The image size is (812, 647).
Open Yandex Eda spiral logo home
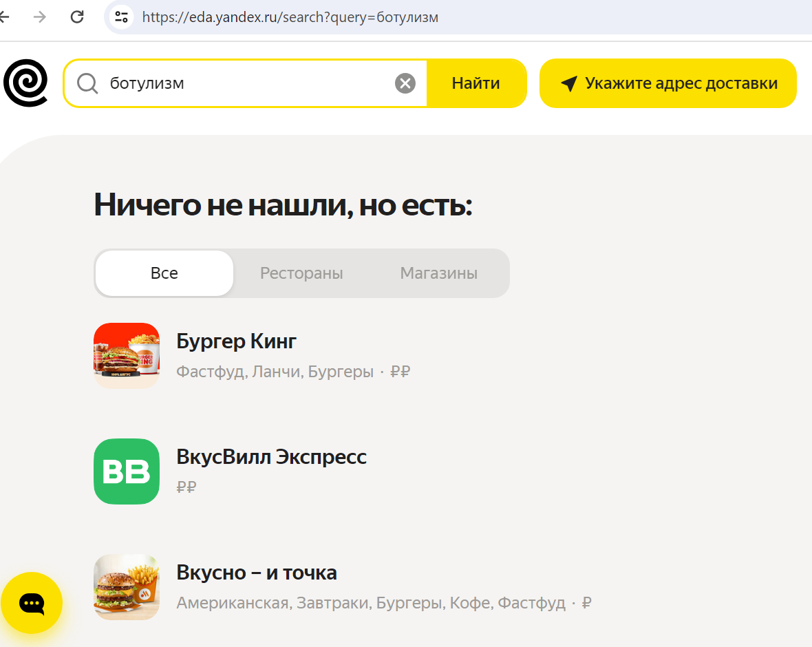point(25,83)
